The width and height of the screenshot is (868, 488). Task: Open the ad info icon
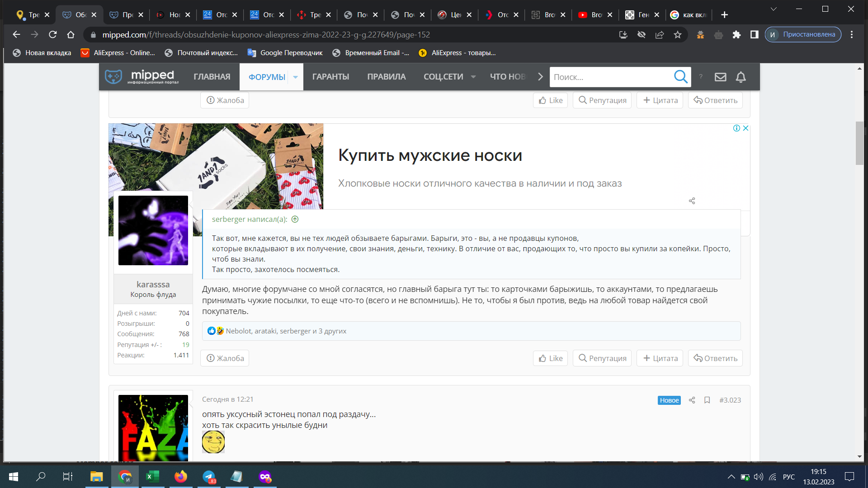coord(736,128)
